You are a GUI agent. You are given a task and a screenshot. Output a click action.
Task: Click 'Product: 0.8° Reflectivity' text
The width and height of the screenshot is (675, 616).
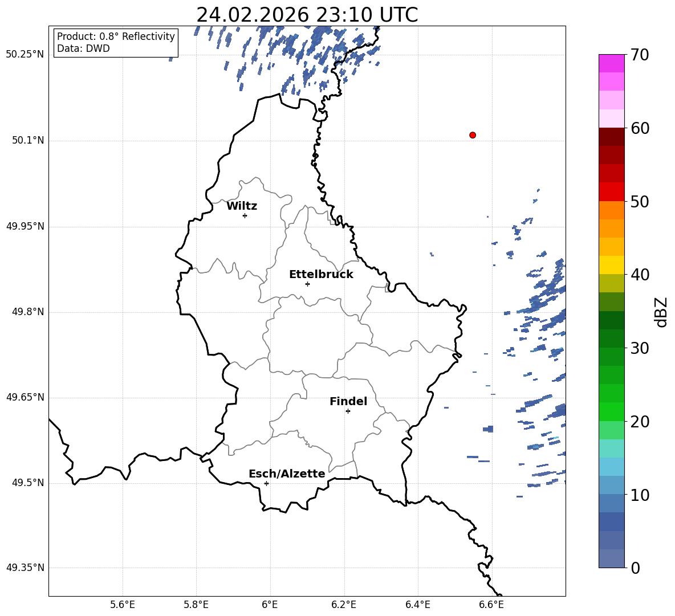click(116, 36)
